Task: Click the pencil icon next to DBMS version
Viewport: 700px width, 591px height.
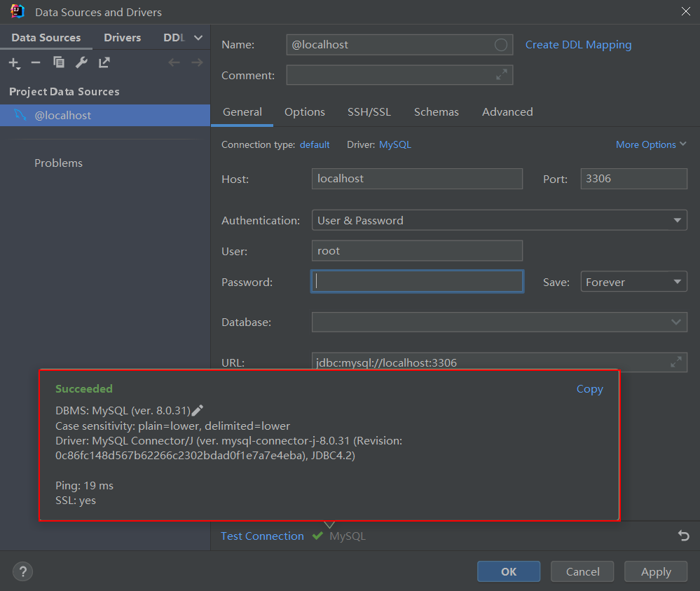Action: point(198,410)
